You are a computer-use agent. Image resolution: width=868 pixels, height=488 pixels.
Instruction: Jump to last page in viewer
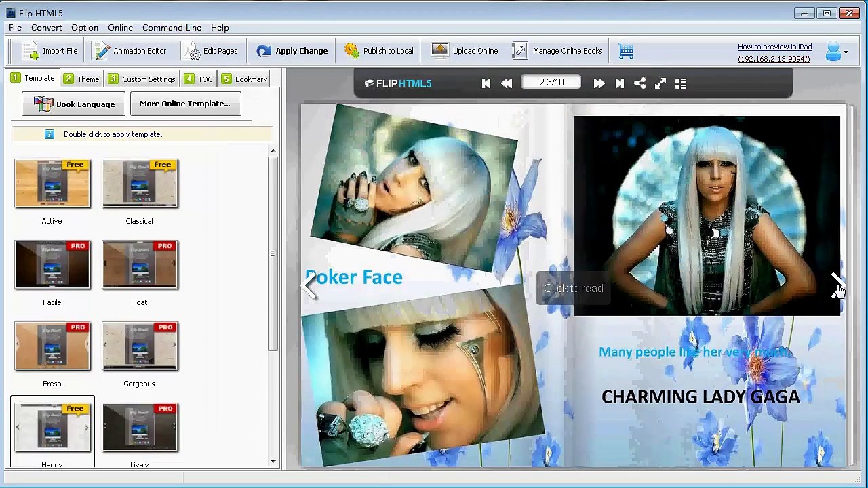coord(619,83)
